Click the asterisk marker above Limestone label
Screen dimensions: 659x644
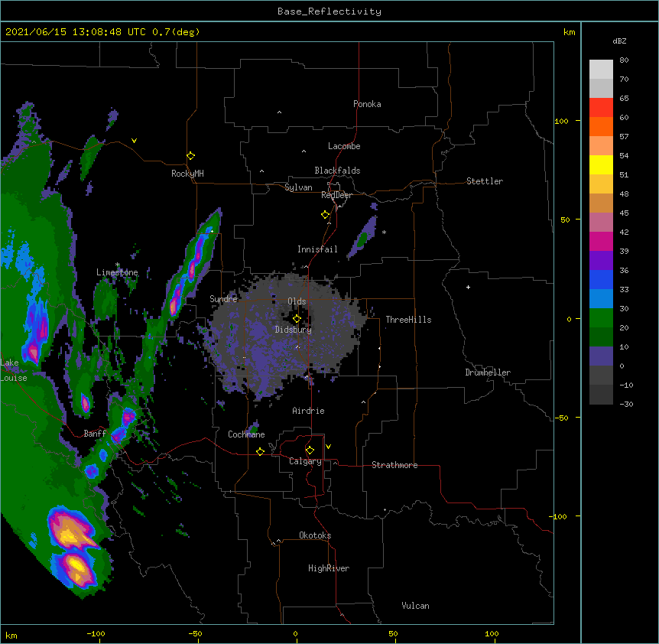118,265
